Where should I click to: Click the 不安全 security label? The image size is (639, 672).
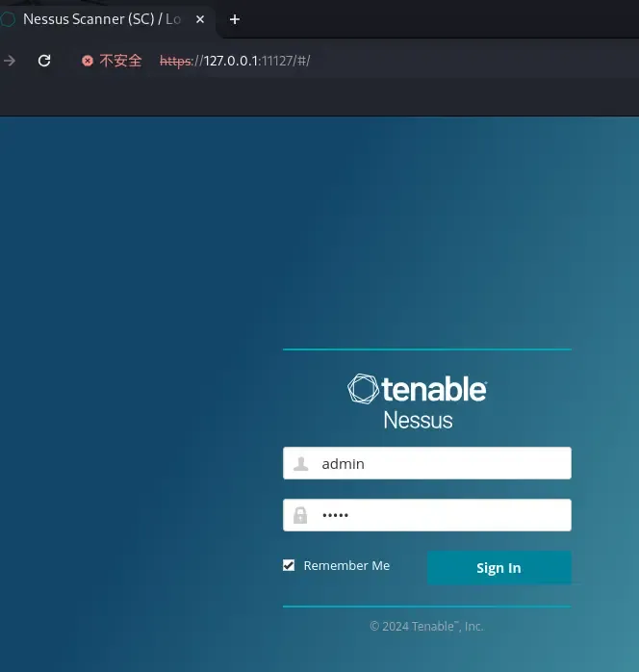120,61
